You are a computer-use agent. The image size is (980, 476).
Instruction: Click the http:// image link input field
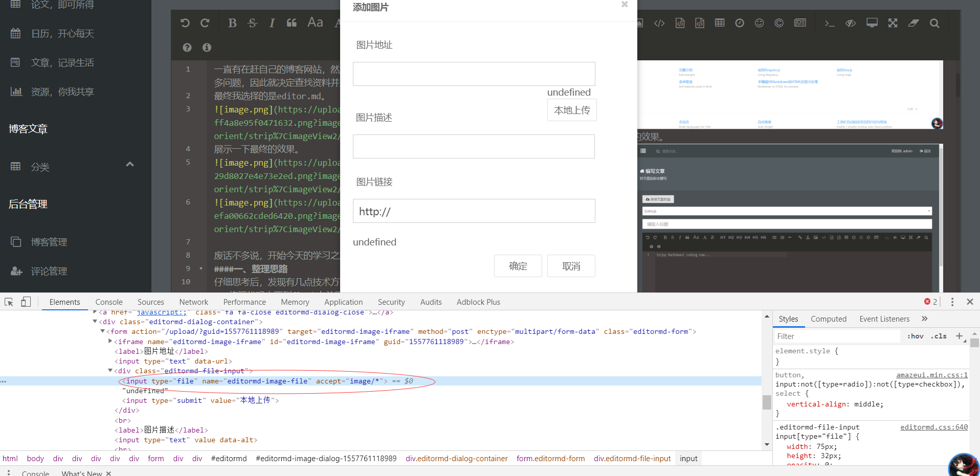point(473,211)
